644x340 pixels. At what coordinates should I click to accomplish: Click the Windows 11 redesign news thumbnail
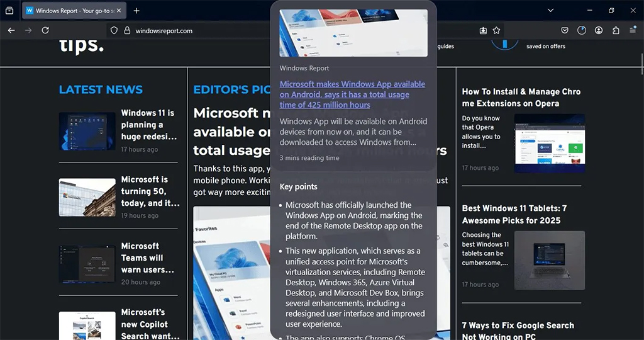click(x=87, y=131)
